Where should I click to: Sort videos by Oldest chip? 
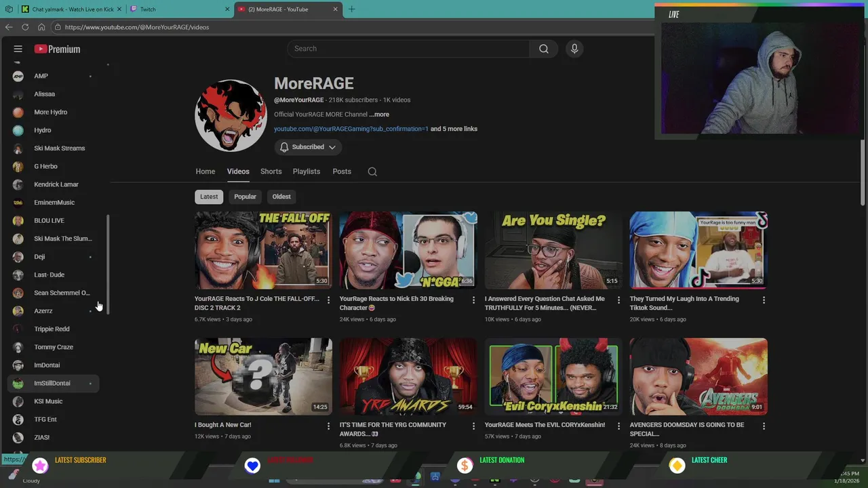click(x=281, y=197)
